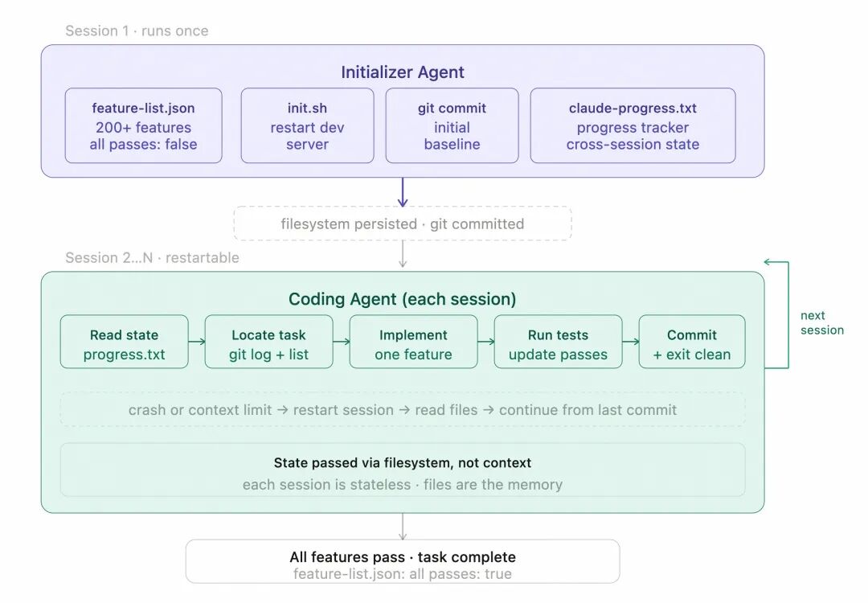Screen dimensions: 868x603
Task: Select the crash or context limit dashed box
Action: coord(403,410)
